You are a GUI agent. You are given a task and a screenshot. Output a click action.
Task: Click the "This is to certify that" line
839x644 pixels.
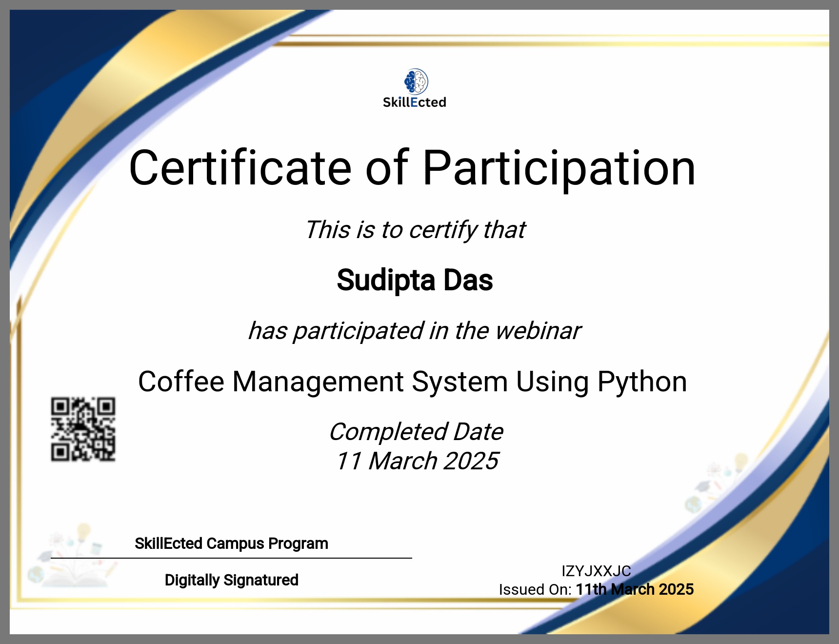(415, 230)
